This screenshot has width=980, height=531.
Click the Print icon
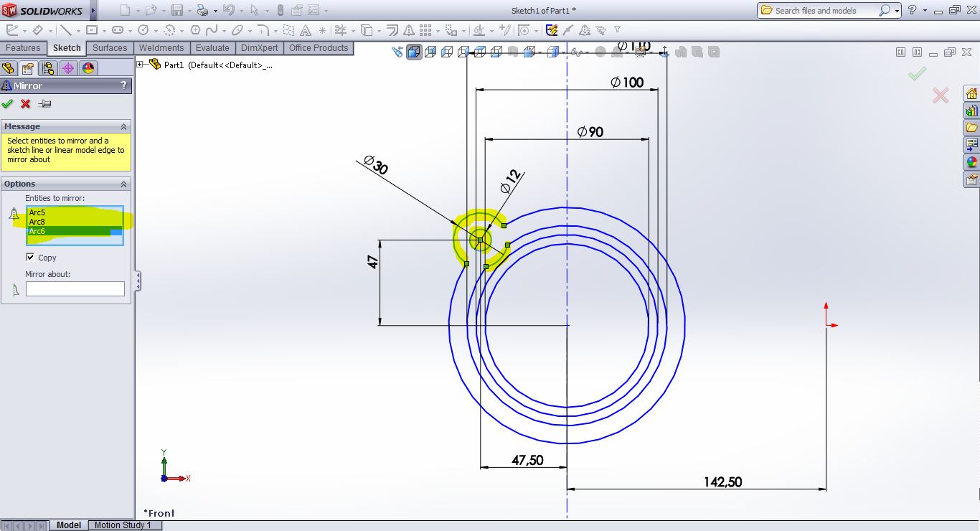[202, 10]
